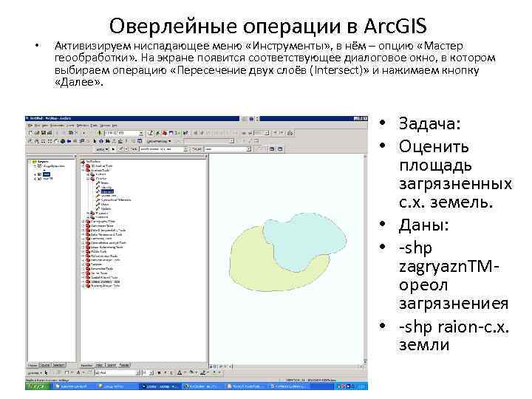Toggle checkbox of the highlighted raion layer
Viewport: 532px width, 399px height.
(x=38, y=174)
